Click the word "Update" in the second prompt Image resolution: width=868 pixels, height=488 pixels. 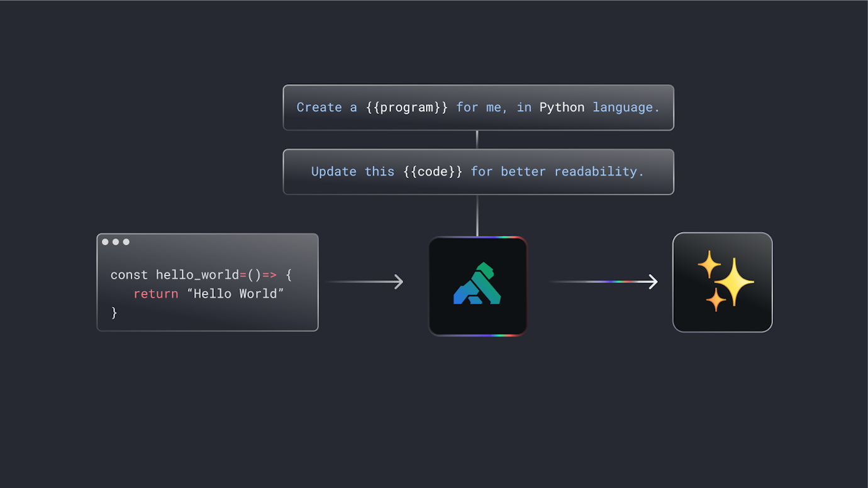pyautogui.click(x=334, y=172)
